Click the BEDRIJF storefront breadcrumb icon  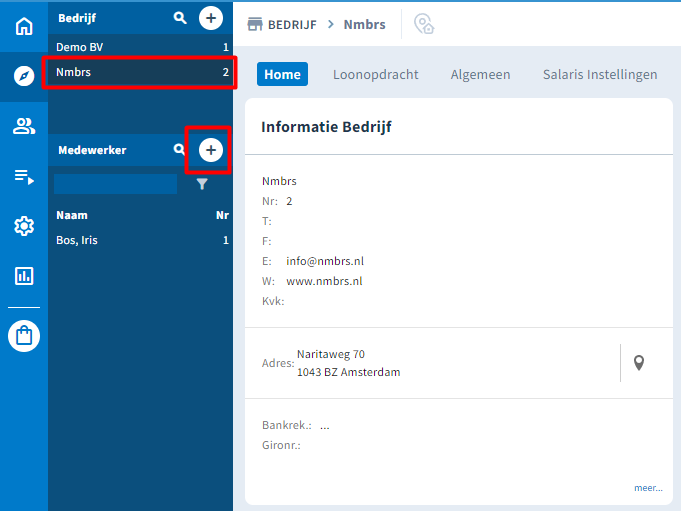[x=255, y=24]
